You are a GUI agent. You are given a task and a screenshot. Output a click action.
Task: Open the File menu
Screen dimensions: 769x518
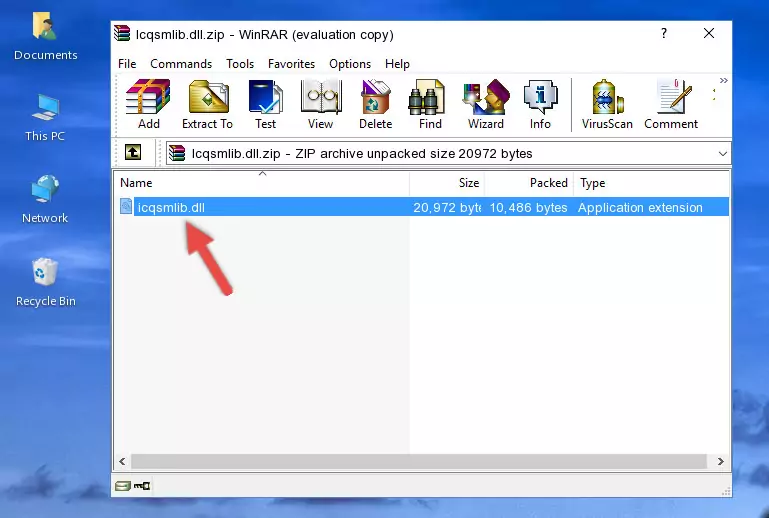pyautogui.click(x=127, y=64)
